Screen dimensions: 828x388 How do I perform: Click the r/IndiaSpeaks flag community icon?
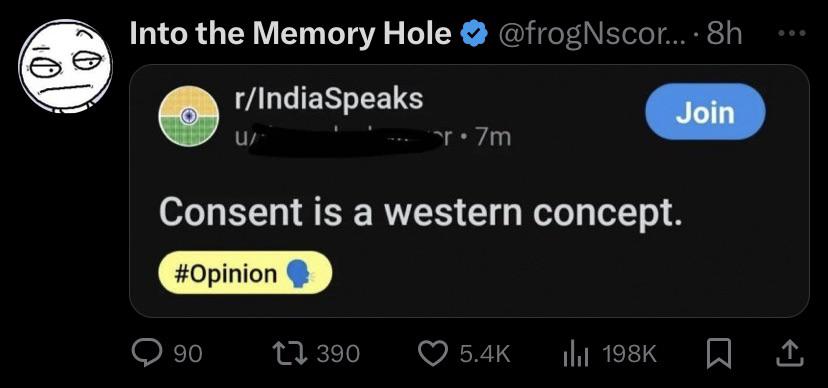(189, 116)
